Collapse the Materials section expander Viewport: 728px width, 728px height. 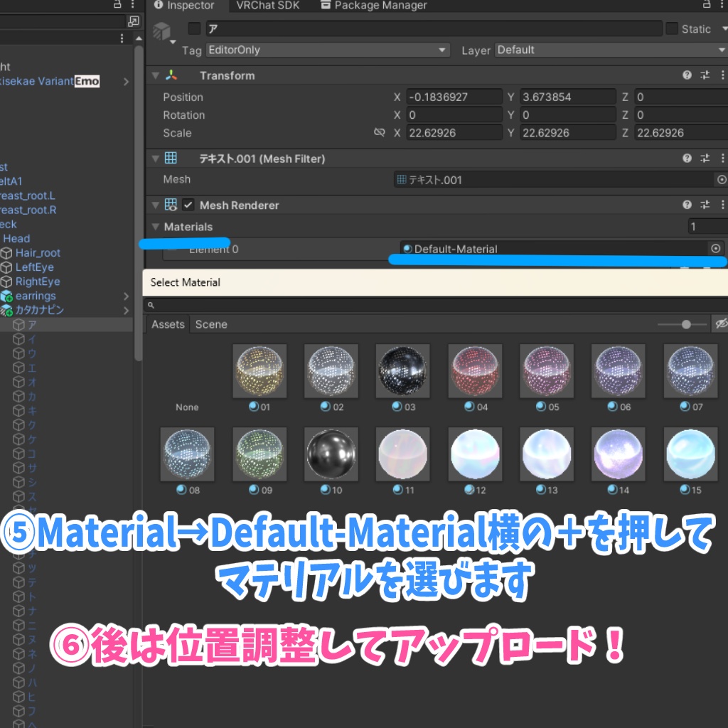coord(156,226)
